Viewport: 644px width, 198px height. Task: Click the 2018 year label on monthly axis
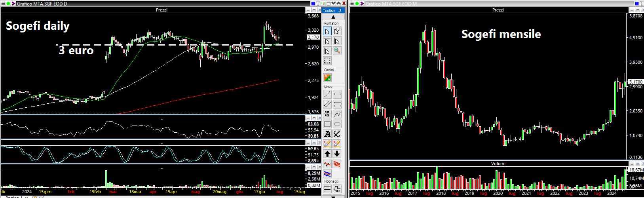(x=441, y=193)
